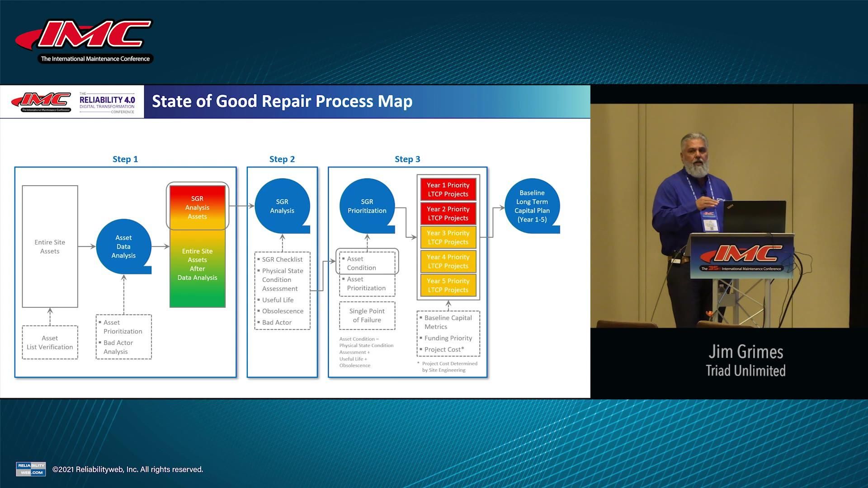Click the Reliabilityweb logo in footer
Viewport: 868px width, 488px height.
[x=30, y=469]
